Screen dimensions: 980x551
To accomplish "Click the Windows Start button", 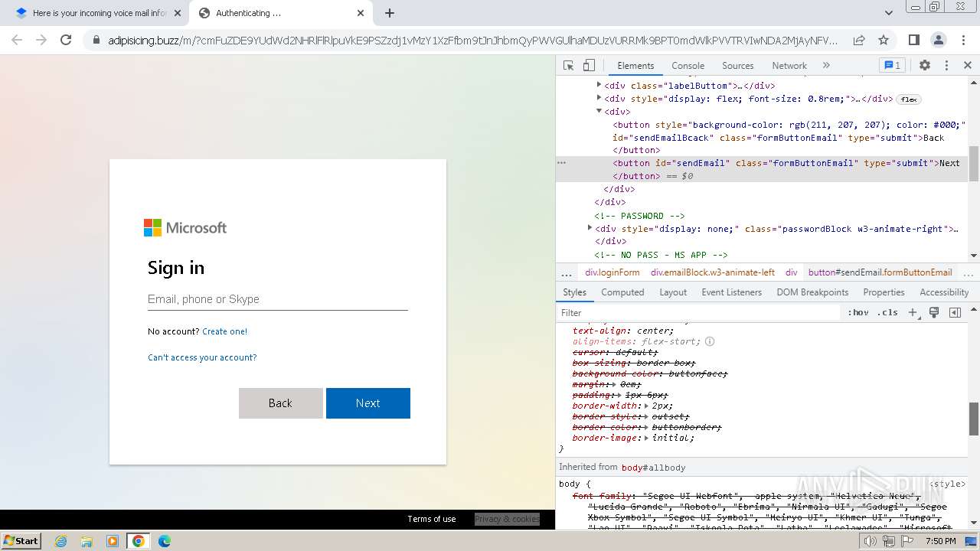I will (x=21, y=541).
